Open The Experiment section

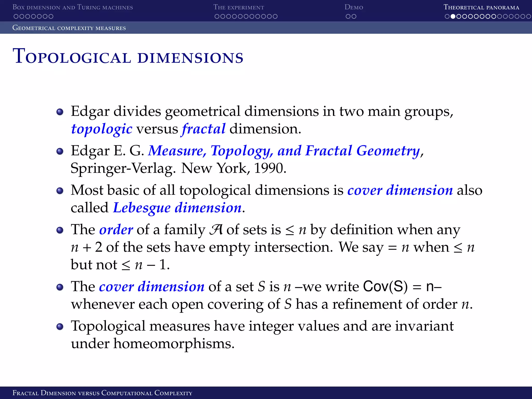click(238, 7)
